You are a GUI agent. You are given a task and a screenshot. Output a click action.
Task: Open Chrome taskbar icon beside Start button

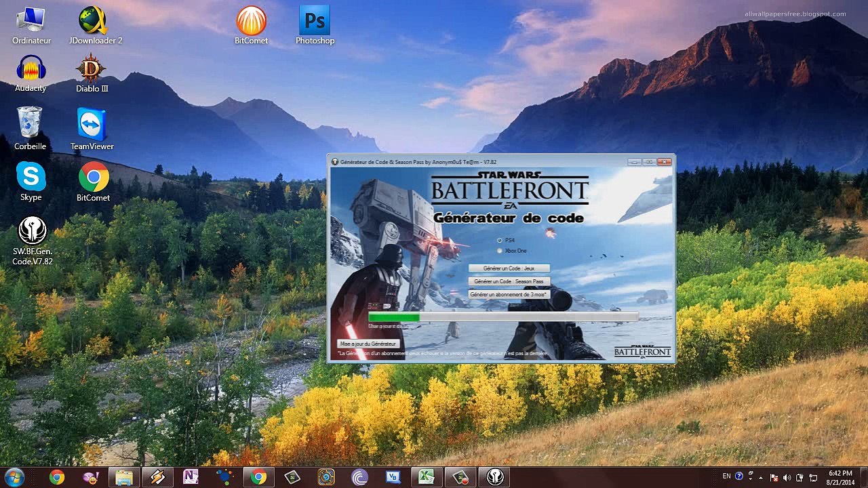point(57,477)
